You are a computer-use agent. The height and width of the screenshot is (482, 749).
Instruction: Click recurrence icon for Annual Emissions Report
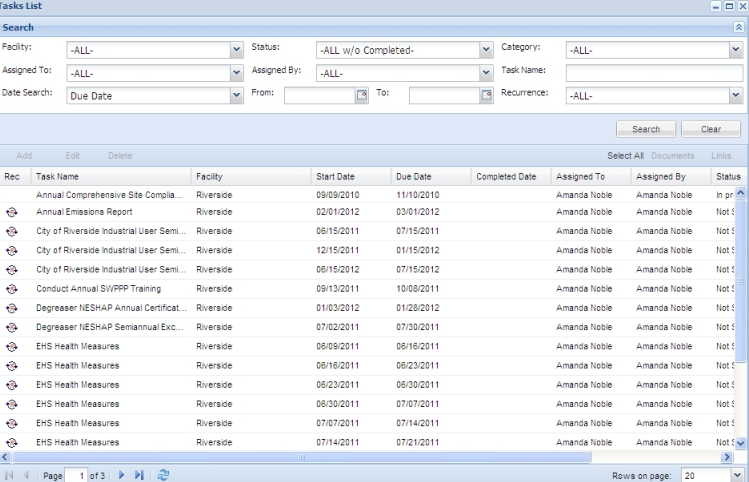pyautogui.click(x=12, y=211)
